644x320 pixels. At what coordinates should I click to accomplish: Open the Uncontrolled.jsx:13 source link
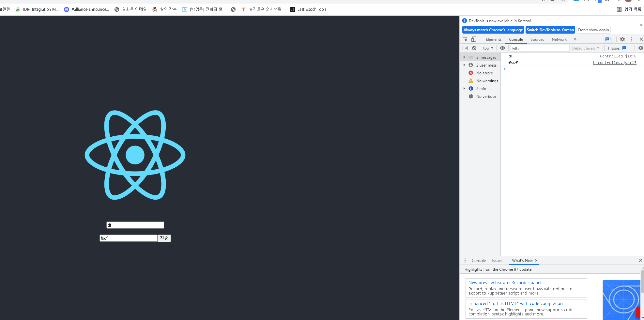(615, 63)
